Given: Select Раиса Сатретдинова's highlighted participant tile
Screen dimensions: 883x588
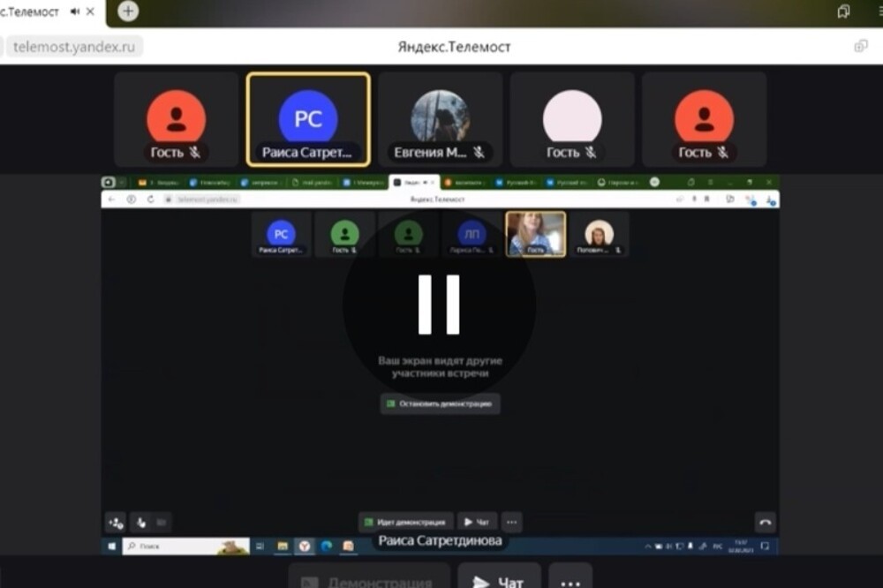Looking at the screenshot, I should coord(308,119).
